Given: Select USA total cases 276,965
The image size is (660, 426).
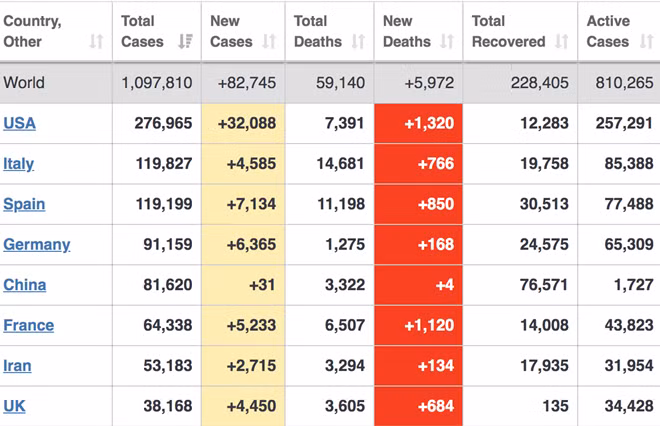Looking at the screenshot, I should pos(163,123).
